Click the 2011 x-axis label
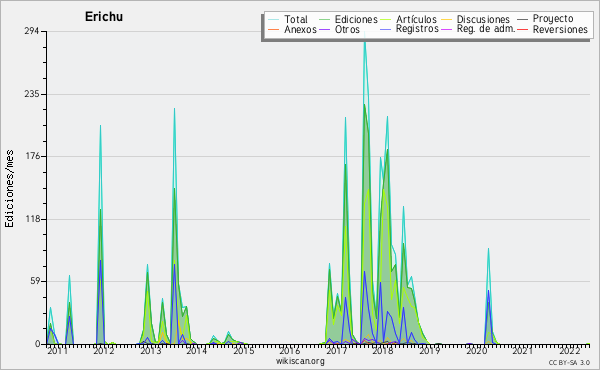 pos(58,350)
